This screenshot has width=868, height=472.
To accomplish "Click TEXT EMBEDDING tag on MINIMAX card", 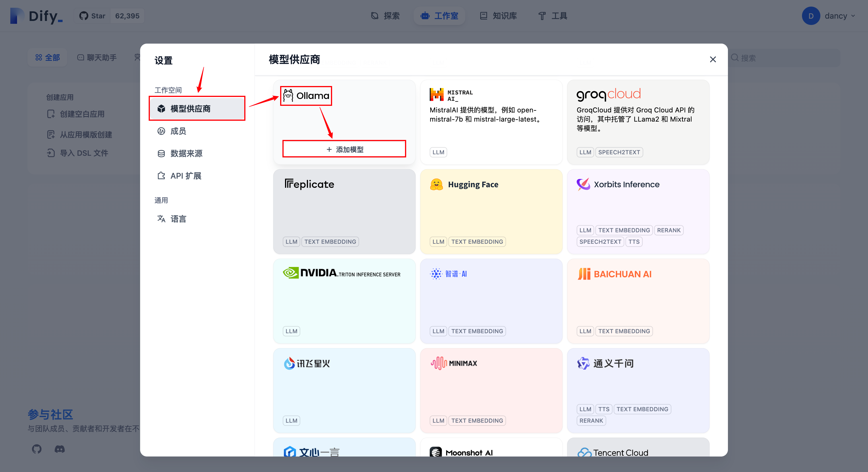I will pos(477,420).
